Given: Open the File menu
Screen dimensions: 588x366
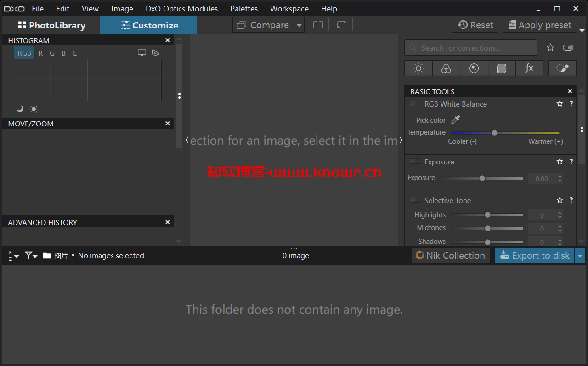Looking at the screenshot, I should coord(38,9).
